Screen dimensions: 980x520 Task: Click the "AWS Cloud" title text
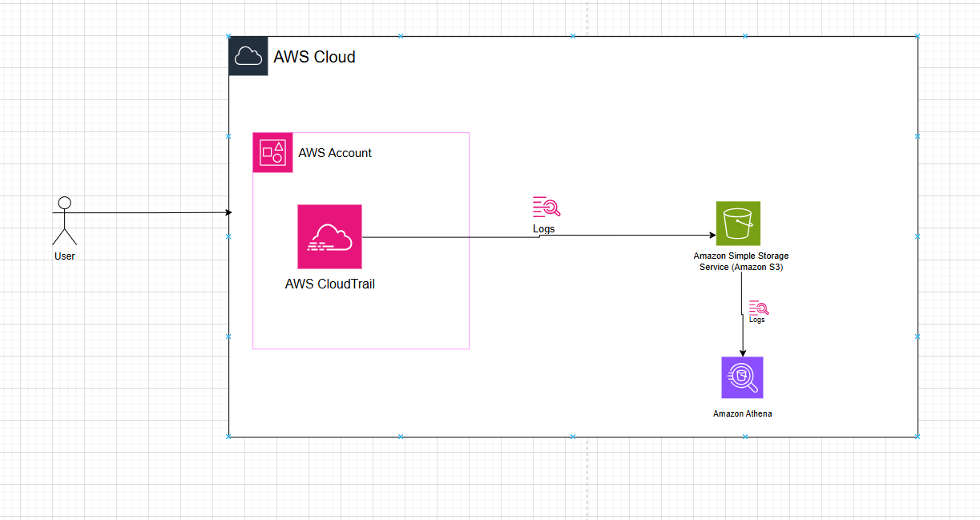point(314,57)
